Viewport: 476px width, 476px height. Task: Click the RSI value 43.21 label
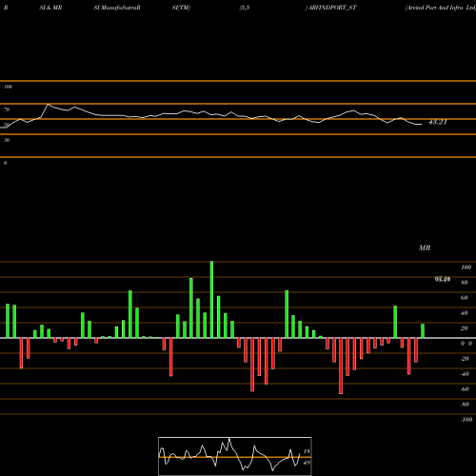pos(438,122)
